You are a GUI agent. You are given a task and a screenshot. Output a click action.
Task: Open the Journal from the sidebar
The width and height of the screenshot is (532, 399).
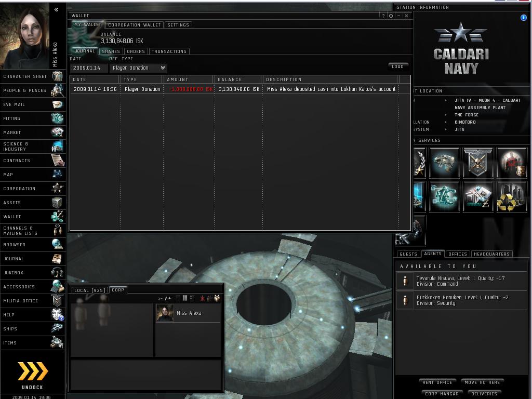pos(33,259)
